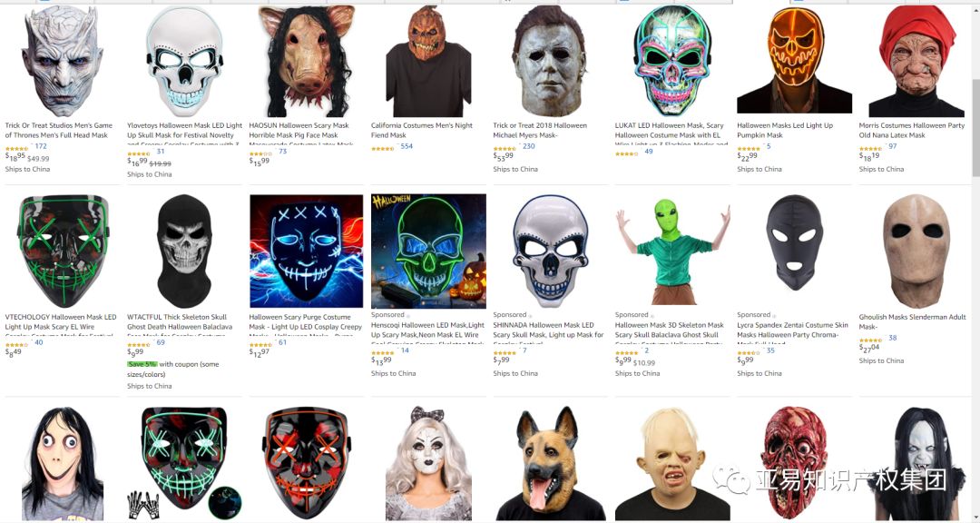View 172 ratings for Game of Thrones mask
980x523 pixels.
[41, 146]
